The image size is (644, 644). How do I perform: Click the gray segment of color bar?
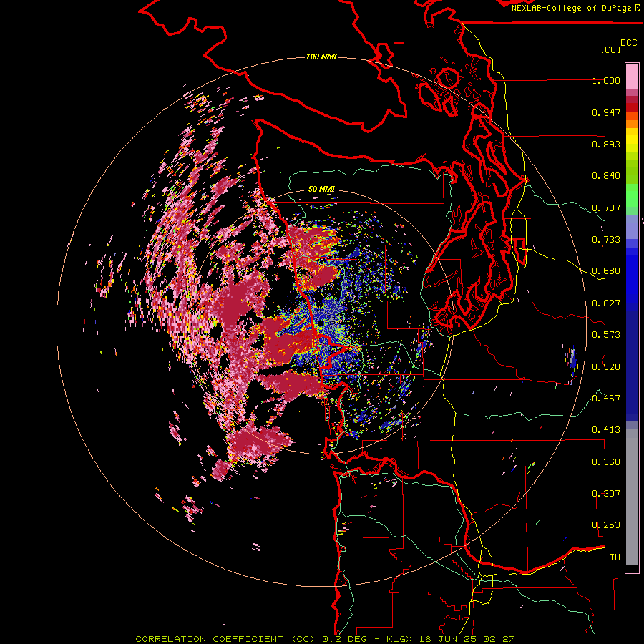click(632, 497)
